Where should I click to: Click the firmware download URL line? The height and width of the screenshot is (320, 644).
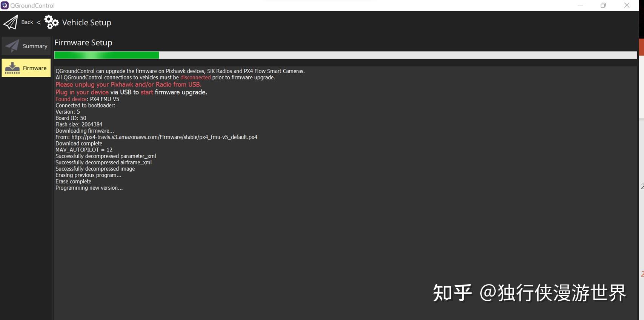156,137
